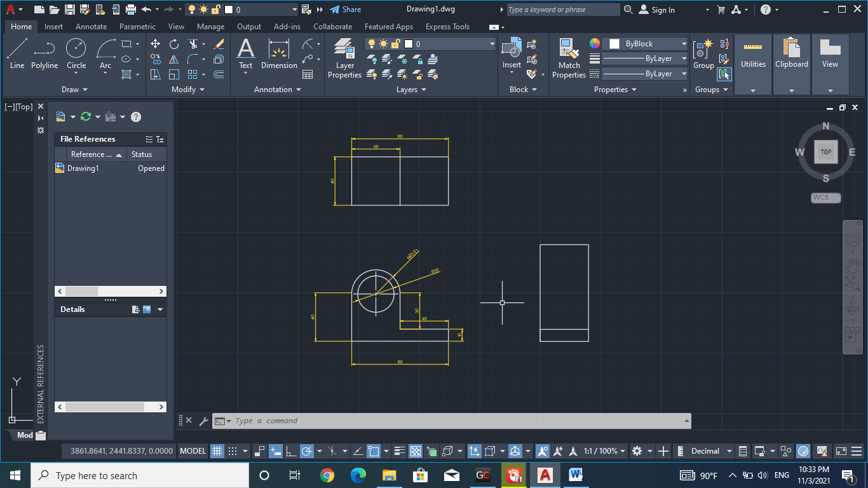Expand the Draw panel dropdown
Viewport: 868px width, 488px height.
tap(75, 90)
